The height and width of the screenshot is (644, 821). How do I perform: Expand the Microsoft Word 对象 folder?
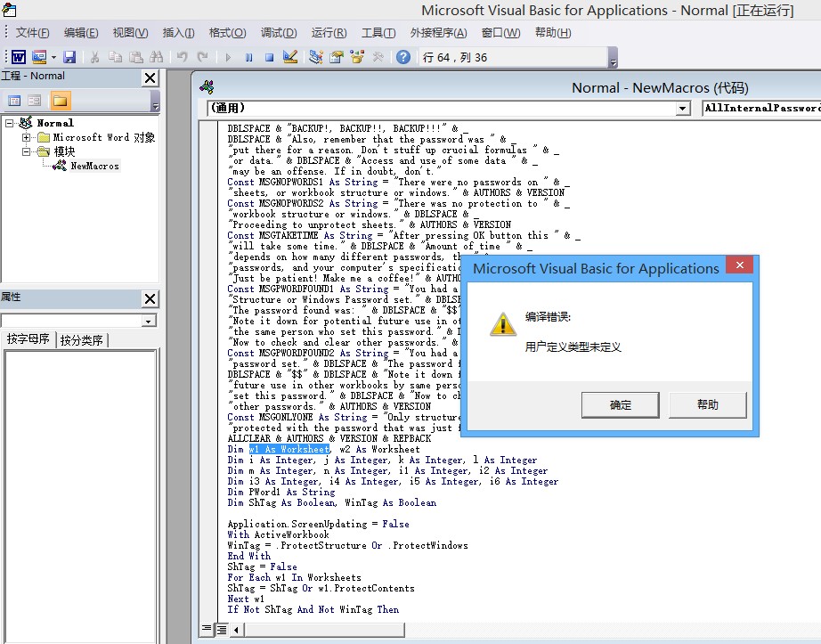[x=26, y=137]
